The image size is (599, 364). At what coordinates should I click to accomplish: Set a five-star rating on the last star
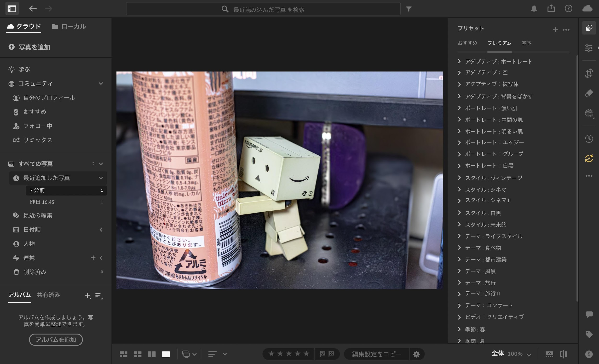coord(306,353)
